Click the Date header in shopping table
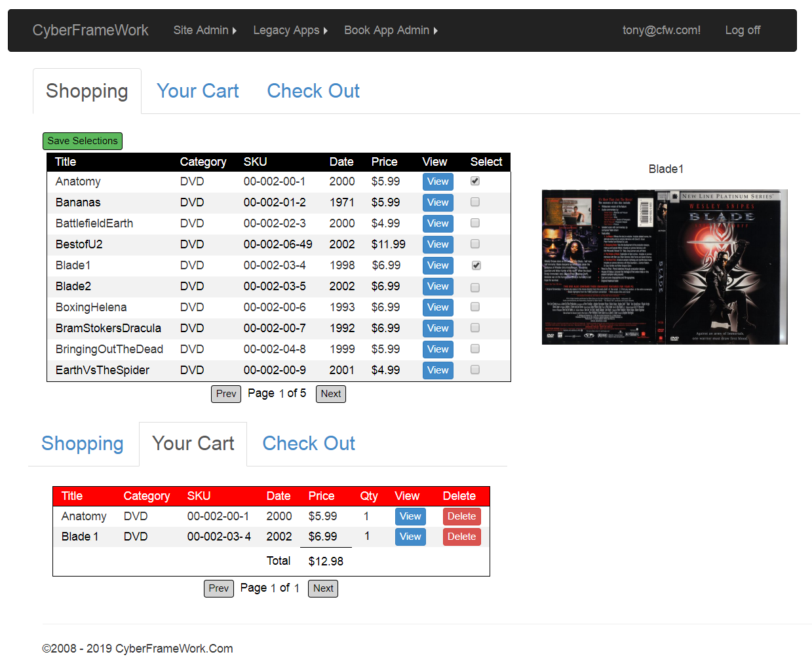 pos(341,162)
